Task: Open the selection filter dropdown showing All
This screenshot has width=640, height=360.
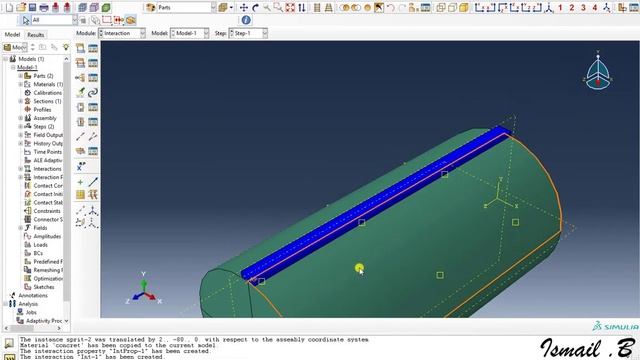Action: [x=54, y=20]
